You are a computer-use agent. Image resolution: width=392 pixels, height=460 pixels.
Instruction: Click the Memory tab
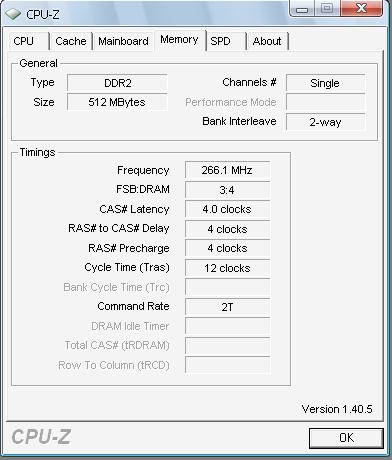click(179, 40)
